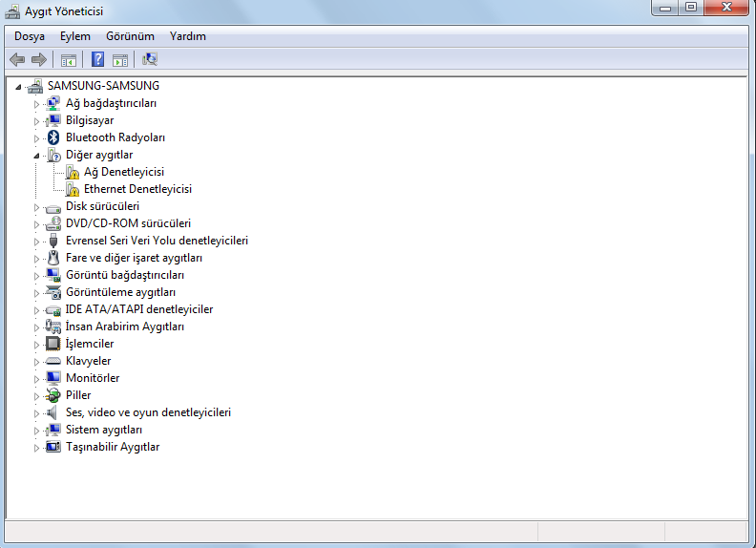The image size is (756, 548).
Task: Expand İnsan Arabirim Aygıtları category
Action: point(36,327)
